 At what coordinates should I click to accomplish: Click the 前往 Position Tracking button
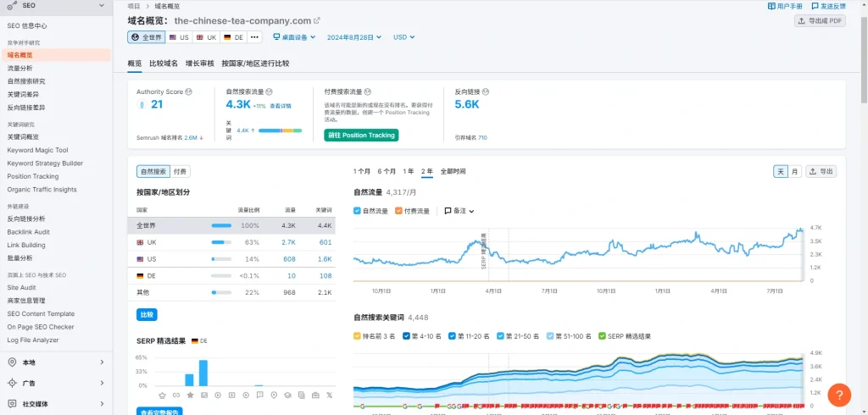[x=361, y=135]
